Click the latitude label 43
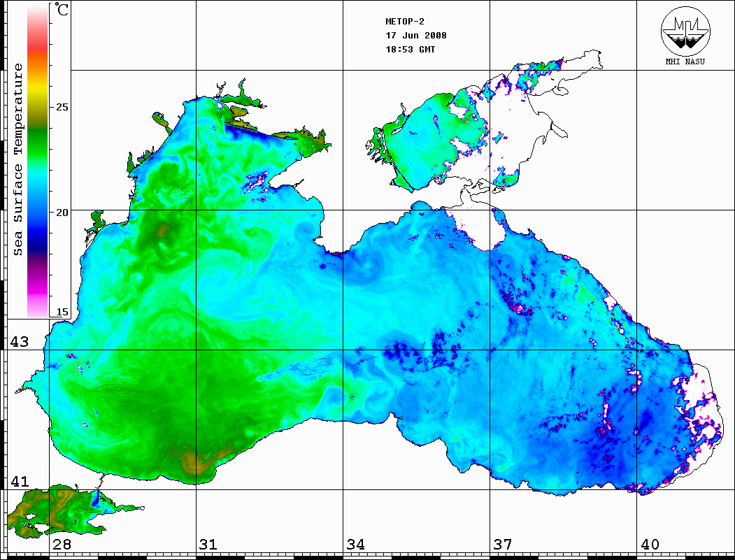Image resolution: width=735 pixels, height=560 pixels. point(20,342)
